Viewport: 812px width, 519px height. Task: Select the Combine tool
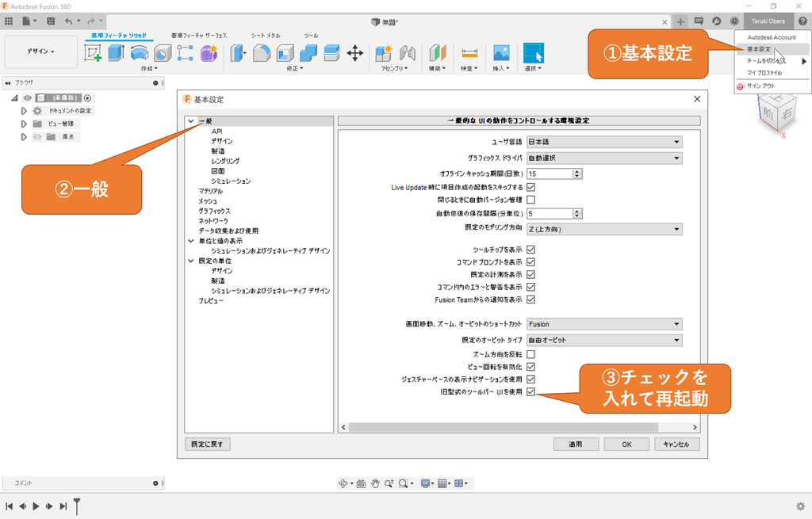pos(308,53)
